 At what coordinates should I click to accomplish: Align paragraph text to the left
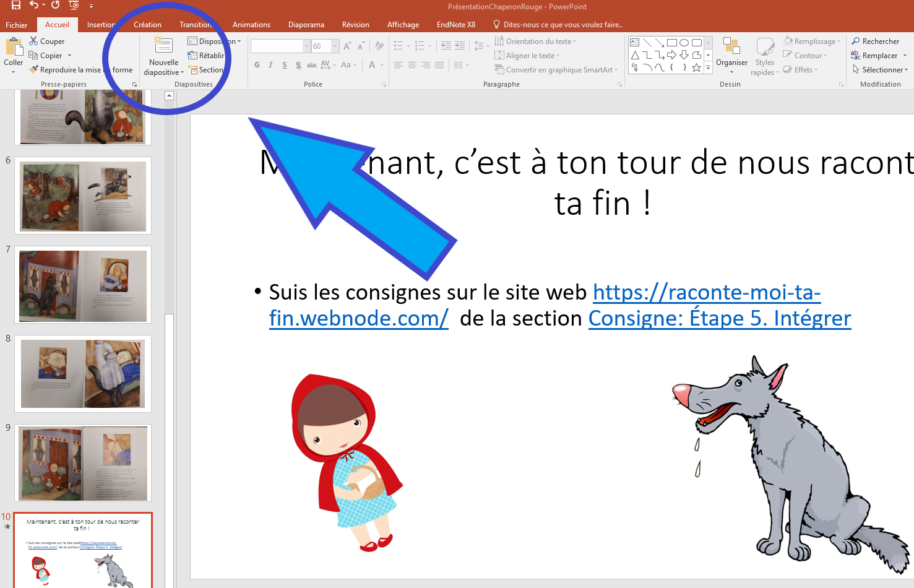(399, 65)
